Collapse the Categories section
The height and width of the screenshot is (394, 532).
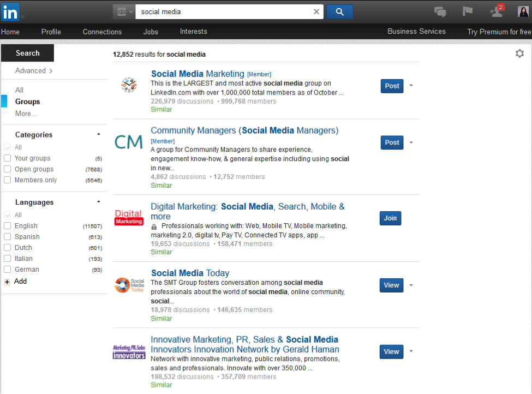pos(99,134)
